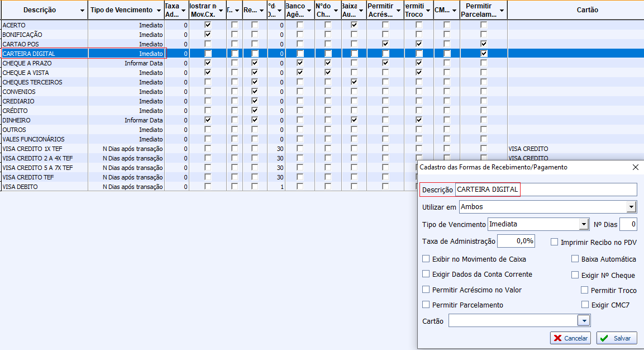Expand the Tipo de Vencimento combo box
Viewport: 644px width, 350px height.
(x=584, y=225)
